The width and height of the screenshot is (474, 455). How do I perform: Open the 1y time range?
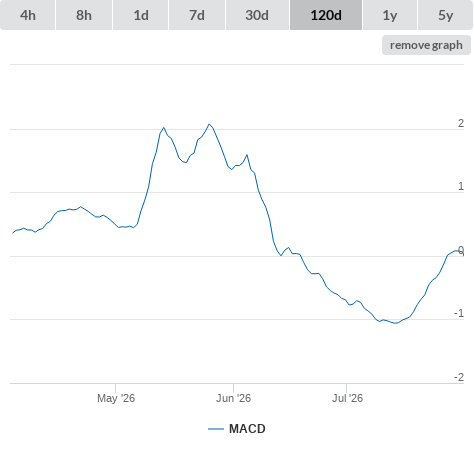(x=390, y=15)
